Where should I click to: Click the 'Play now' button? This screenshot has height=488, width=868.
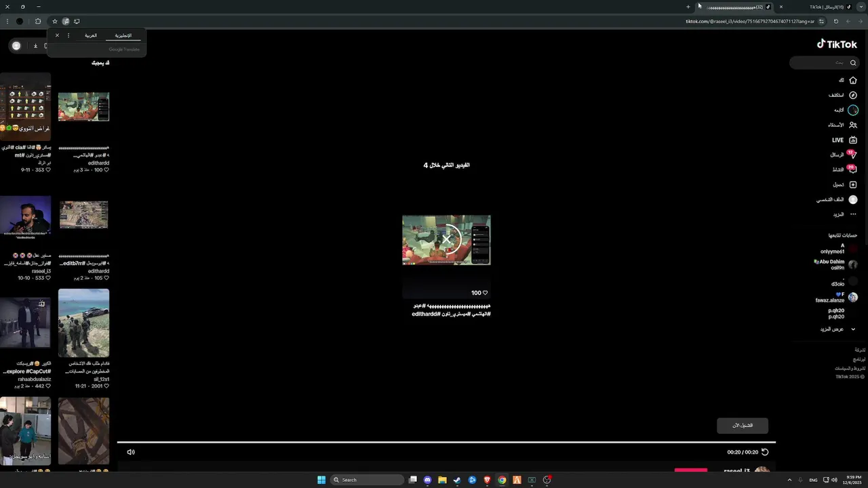[743, 425]
